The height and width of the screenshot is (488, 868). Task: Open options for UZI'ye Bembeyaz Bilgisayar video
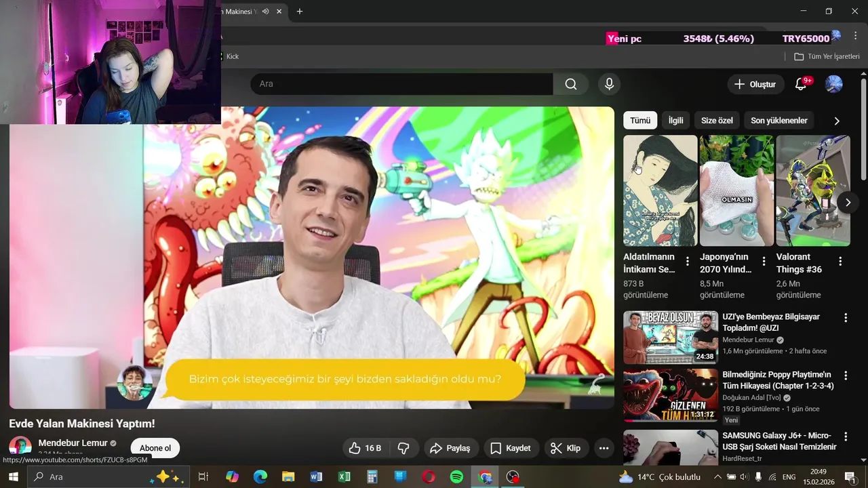pyautogui.click(x=846, y=318)
